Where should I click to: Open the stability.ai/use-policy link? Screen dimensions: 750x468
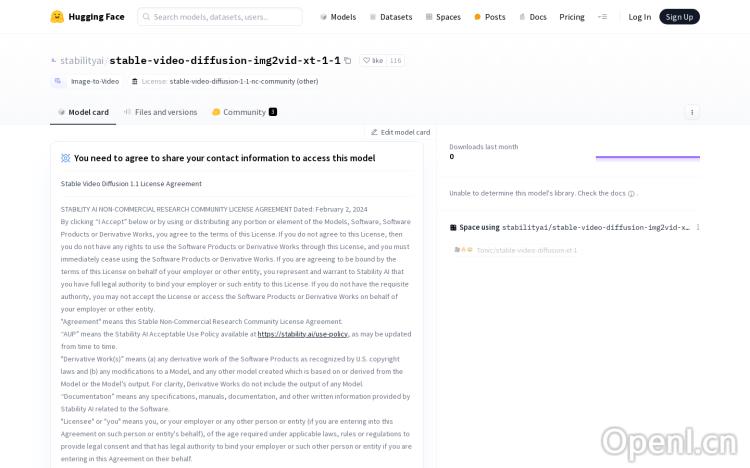(302, 334)
